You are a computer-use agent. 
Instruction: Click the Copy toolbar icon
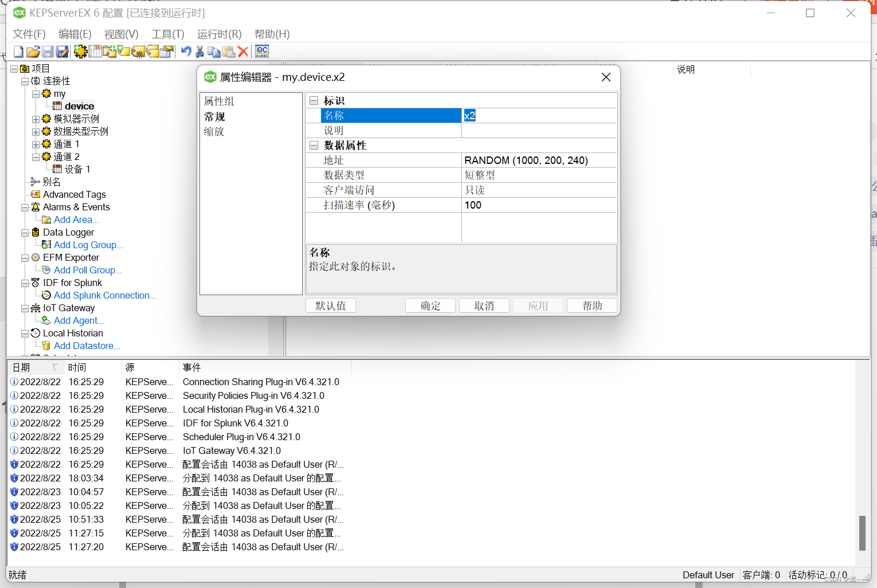point(214,52)
